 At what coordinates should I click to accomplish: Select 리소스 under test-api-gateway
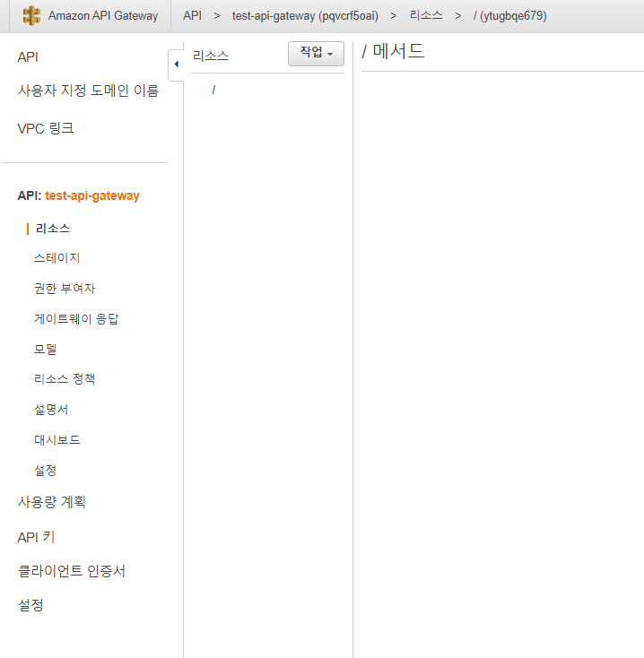coord(53,229)
